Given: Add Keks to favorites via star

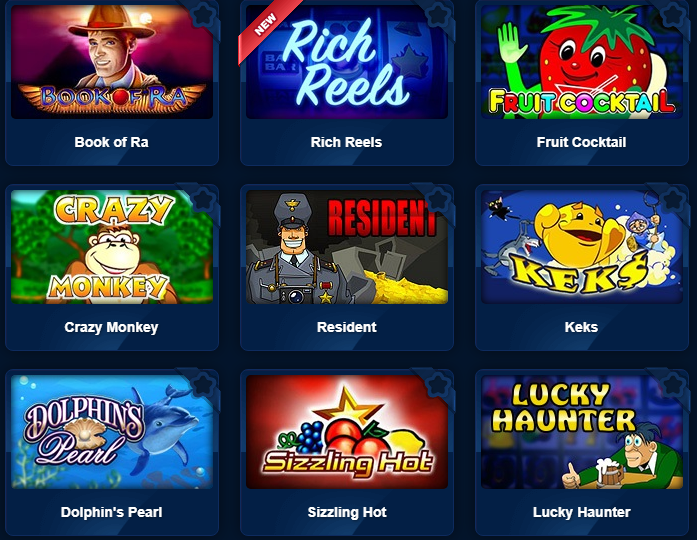Looking at the screenshot, I should tap(674, 200).
